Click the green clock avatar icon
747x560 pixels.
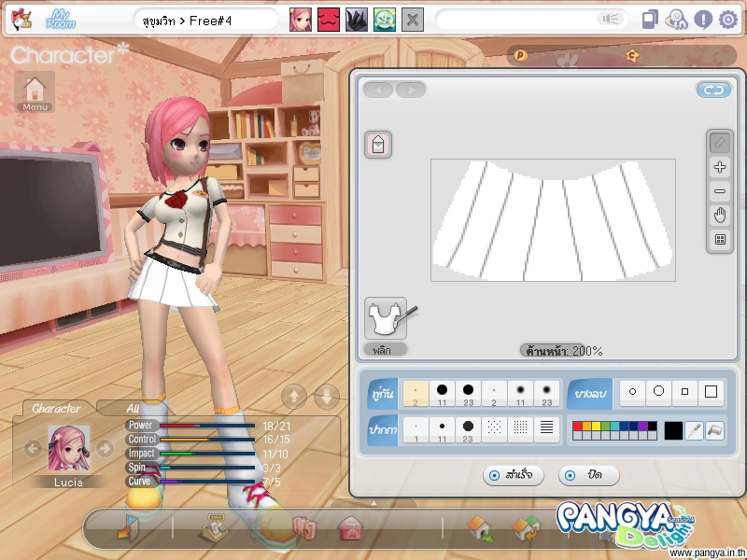point(385,20)
